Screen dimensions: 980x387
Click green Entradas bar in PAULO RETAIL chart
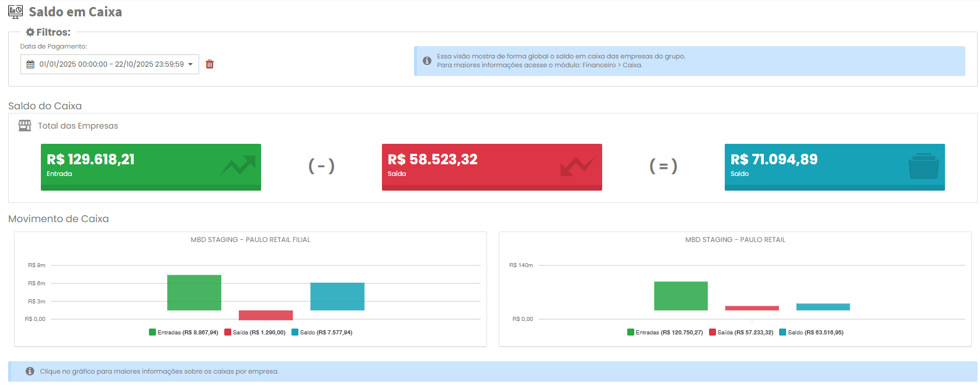[x=680, y=296]
